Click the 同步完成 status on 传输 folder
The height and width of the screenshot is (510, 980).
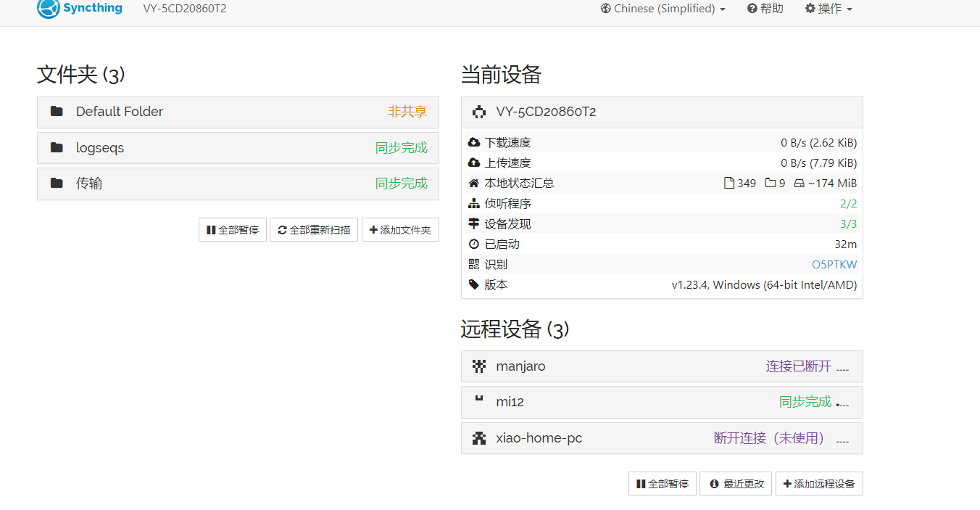click(x=402, y=184)
